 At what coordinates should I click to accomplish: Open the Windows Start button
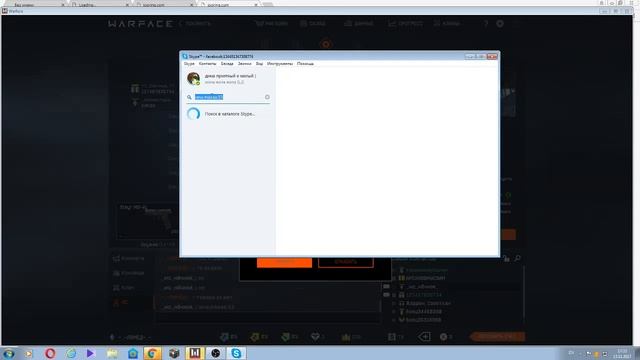[8, 353]
